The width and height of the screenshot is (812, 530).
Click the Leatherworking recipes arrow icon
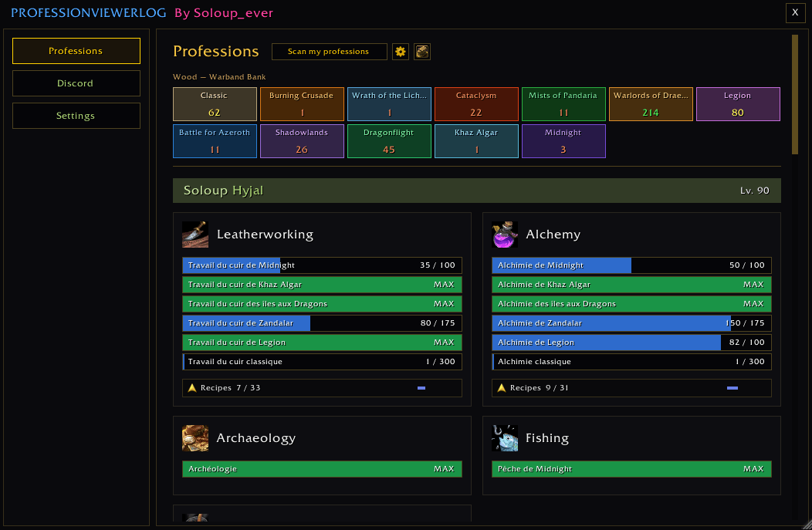(x=192, y=388)
